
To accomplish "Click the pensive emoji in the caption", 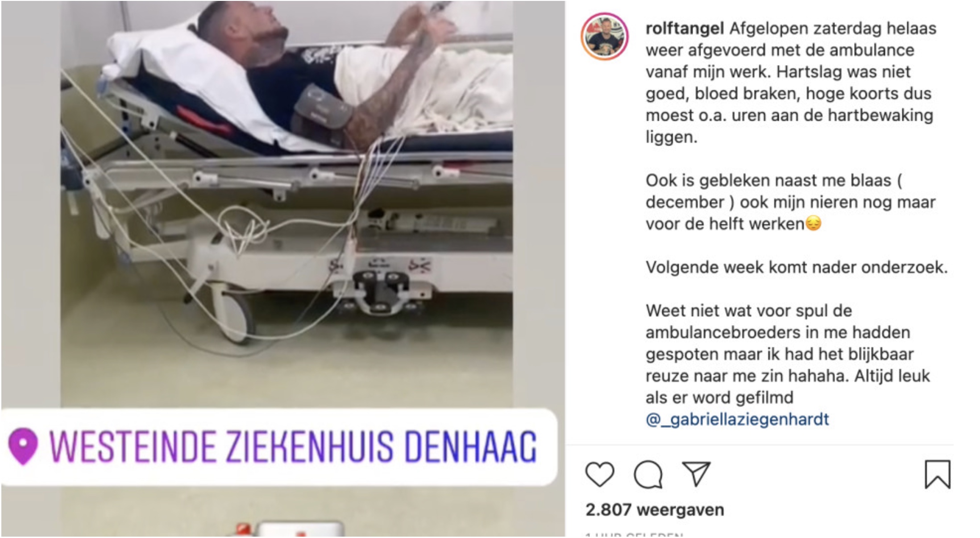I will click(x=813, y=224).
